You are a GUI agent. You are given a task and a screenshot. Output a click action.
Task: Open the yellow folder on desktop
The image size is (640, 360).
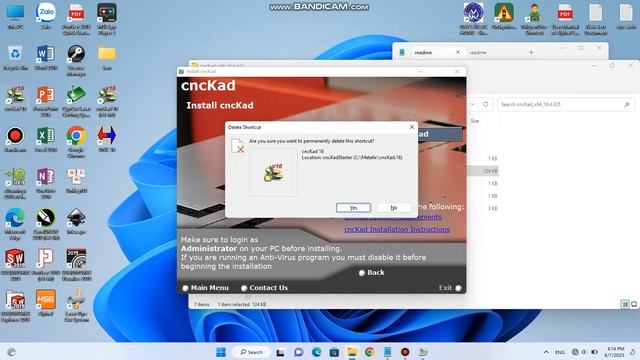(x=107, y=57)
